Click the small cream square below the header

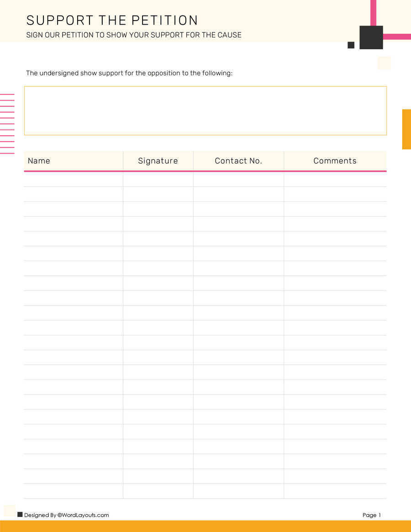pos(384,63)
